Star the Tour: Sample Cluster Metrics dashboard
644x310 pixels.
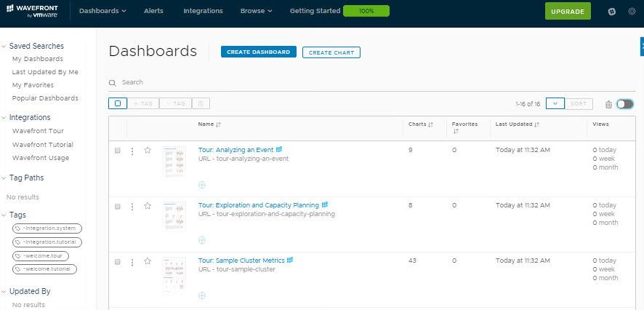[x=148, y=261]
